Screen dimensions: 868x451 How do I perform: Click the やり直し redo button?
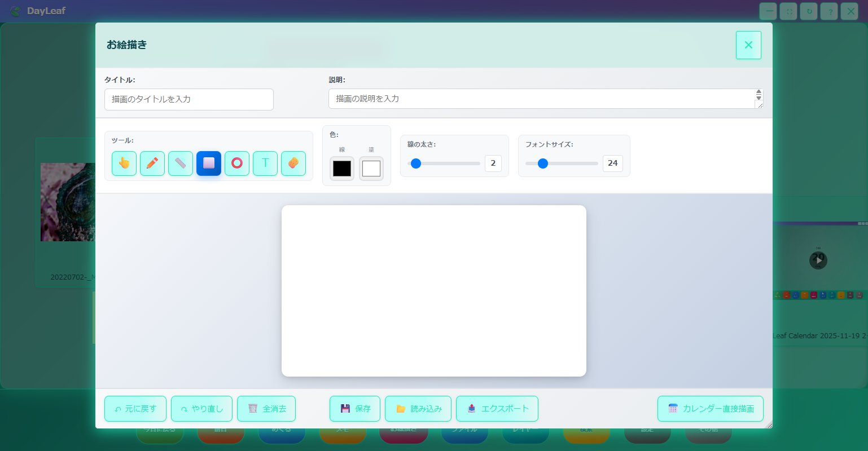pos(201,409)
